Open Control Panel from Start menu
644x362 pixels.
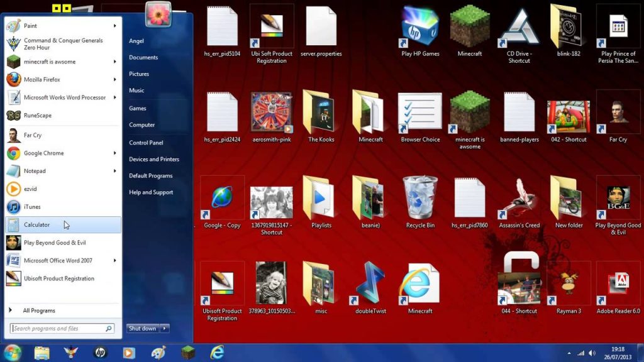pos(146,143)
